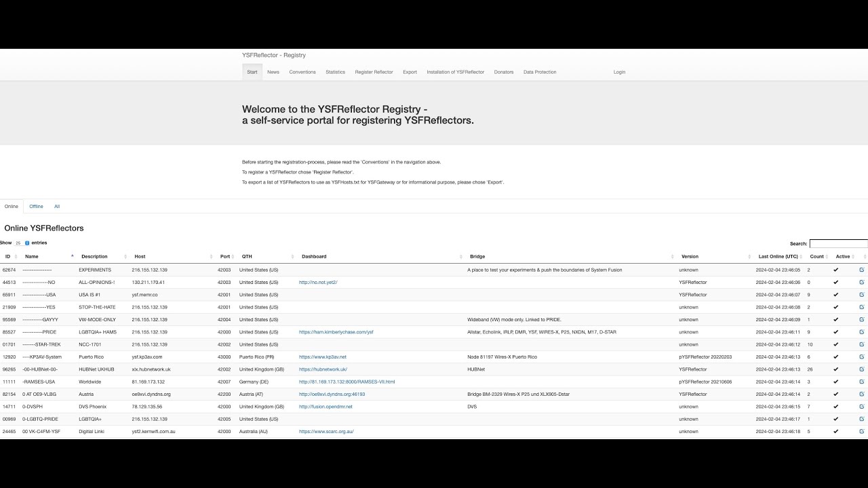Select host cell ysf2.kernwifi.com.au
Screen dimensions: 868x488
tap(153, 431)
